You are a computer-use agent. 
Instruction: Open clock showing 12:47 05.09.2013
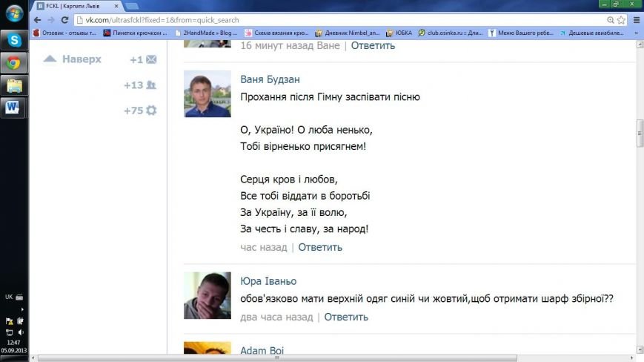click(13, 346)
